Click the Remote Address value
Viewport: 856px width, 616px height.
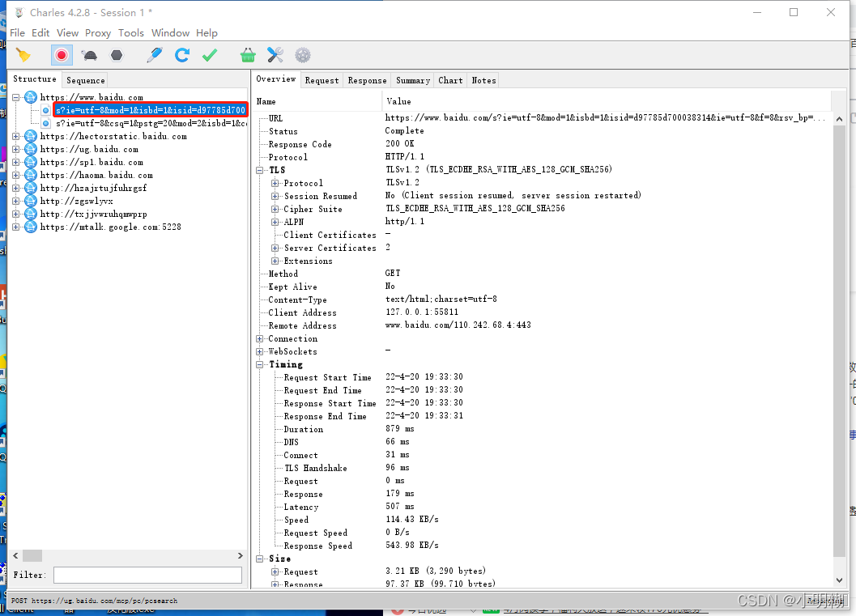458,325
